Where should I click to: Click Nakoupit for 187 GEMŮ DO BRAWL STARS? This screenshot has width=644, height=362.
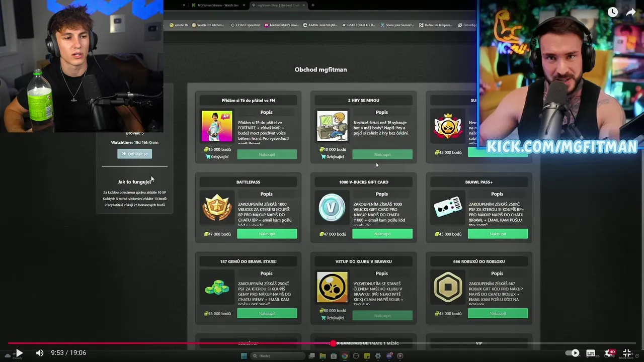pyautogui.click(x=267, y=313)
